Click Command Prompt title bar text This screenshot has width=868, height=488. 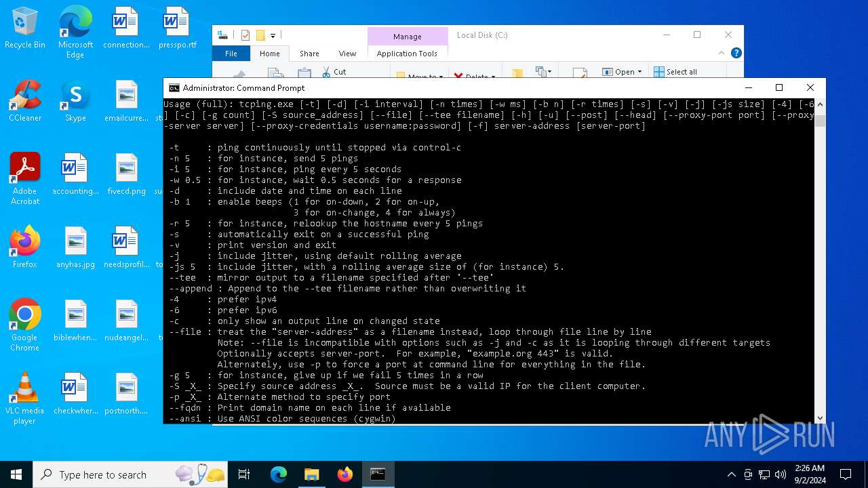tap(243, 88)
